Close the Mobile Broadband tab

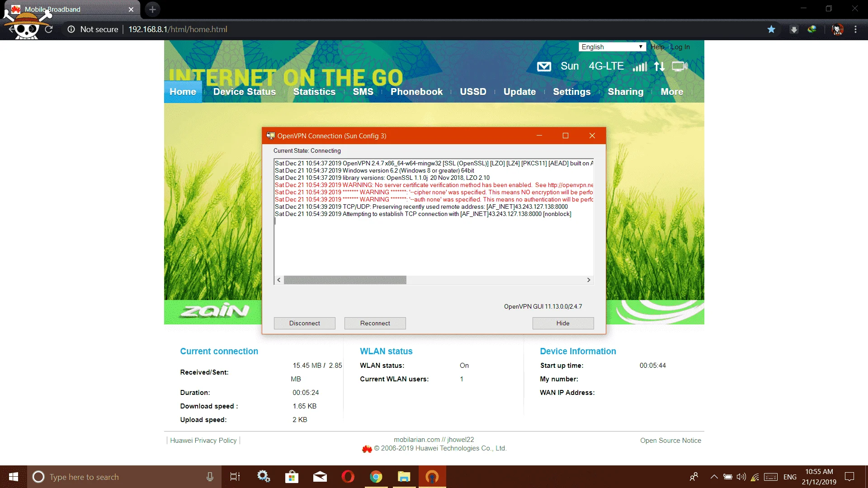(x=131, y=9)
